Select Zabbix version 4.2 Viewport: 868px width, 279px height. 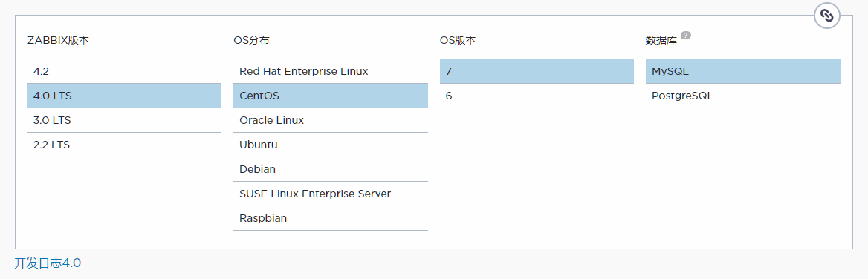point(124,71)
